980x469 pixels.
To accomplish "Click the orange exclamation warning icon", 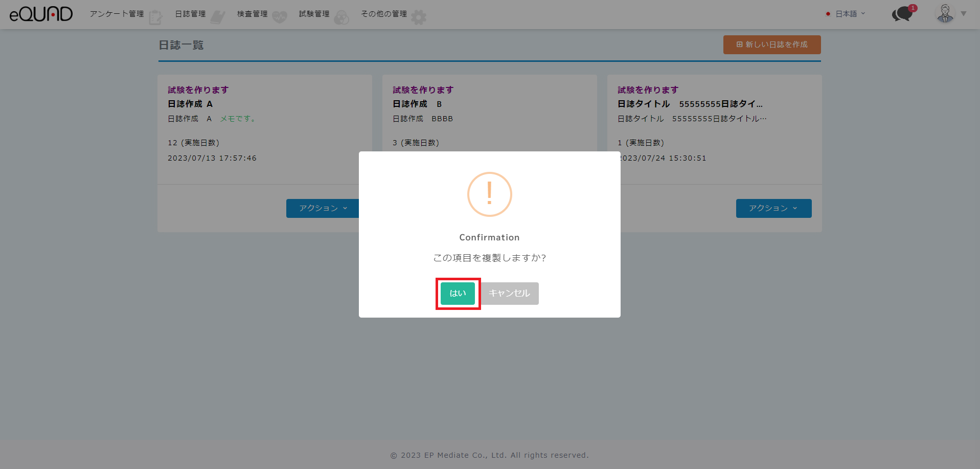I will pyautogui.click(x=489, y=194).
